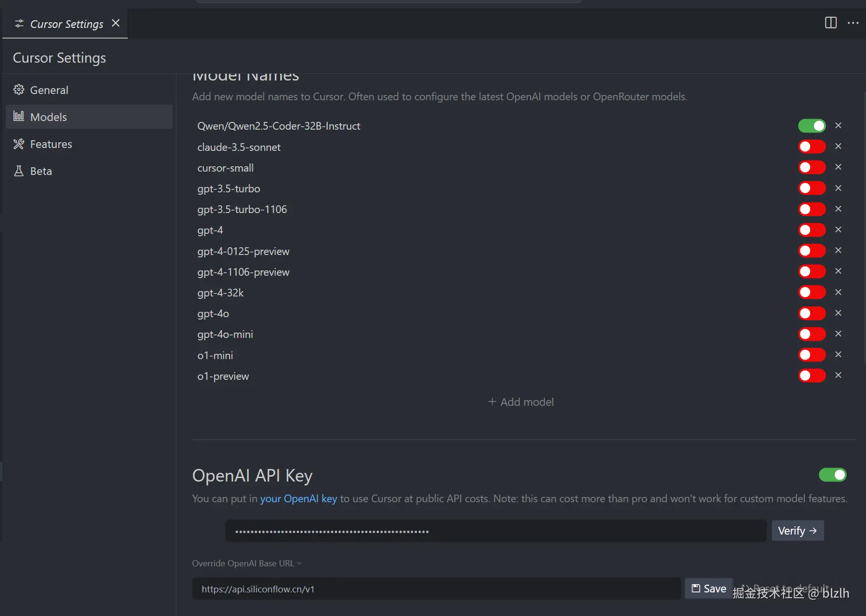Split the editor layout
The image size is (866, 616).
[x=831, y=23]
